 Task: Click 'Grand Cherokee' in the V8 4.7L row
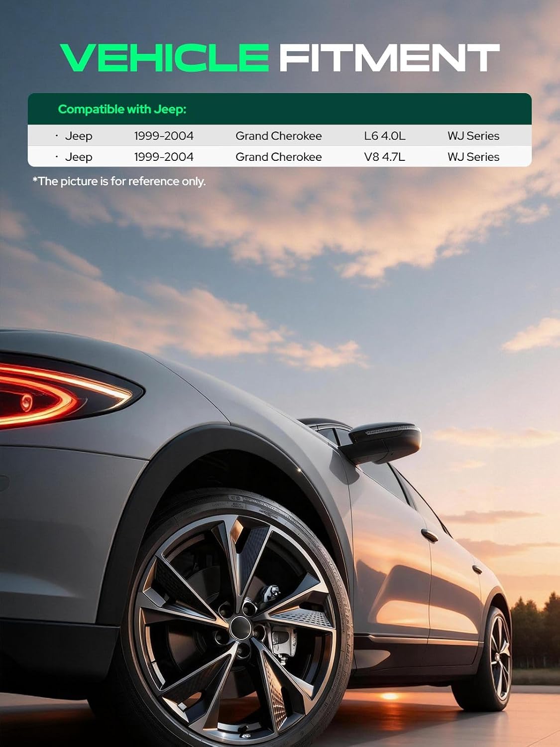tap(279, 157)
